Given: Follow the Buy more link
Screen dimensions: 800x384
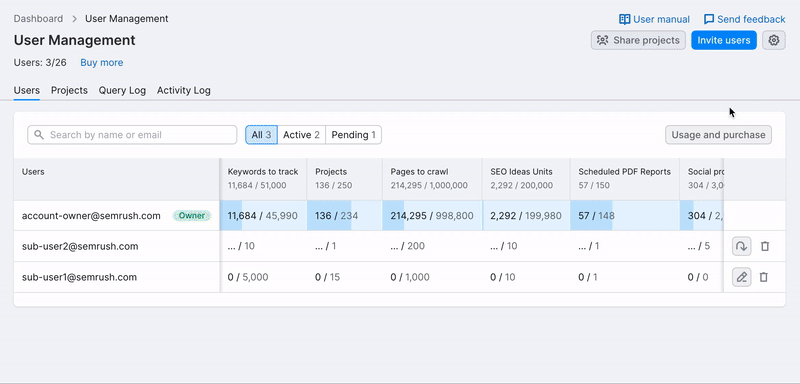Looking at the screenshot, I should coord(102,63).
